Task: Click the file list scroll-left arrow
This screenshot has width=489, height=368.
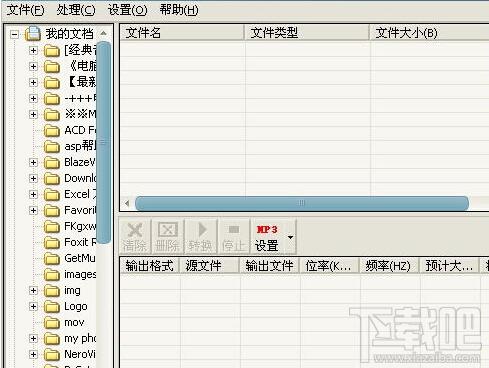Action: point(127,203)
